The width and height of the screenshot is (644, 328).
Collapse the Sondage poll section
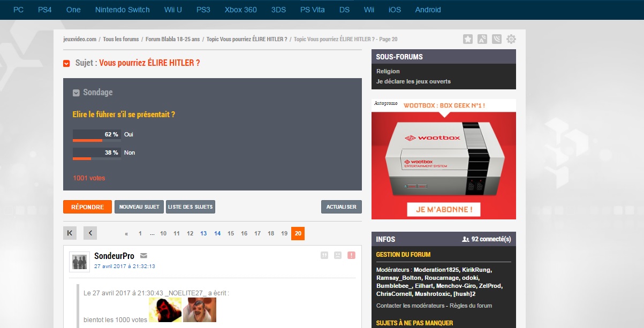77,93
